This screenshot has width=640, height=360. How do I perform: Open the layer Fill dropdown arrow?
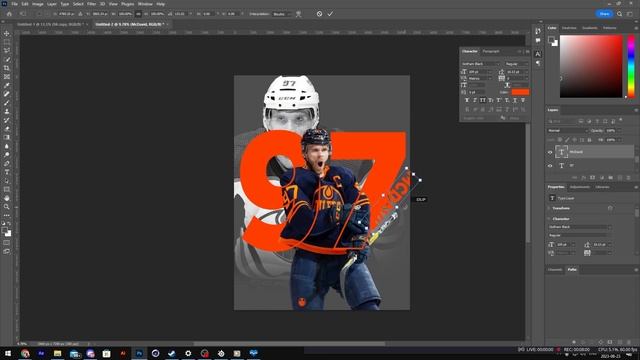619,140
